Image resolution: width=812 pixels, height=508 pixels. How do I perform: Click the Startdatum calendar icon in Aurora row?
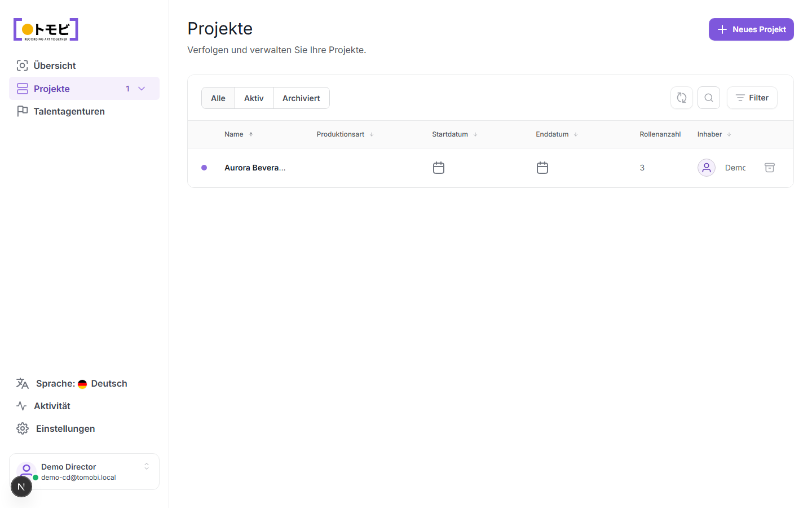pyautogui.click(x=439, y=168)
